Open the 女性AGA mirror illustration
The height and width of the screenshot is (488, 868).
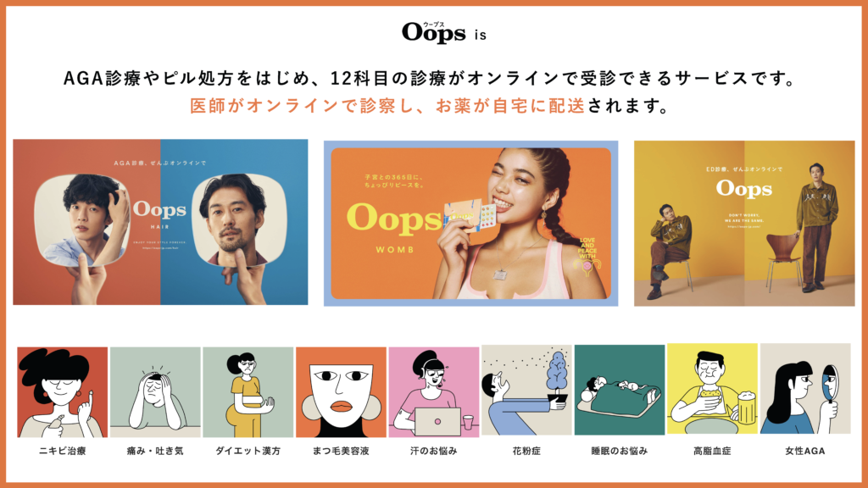coord(805,388)
